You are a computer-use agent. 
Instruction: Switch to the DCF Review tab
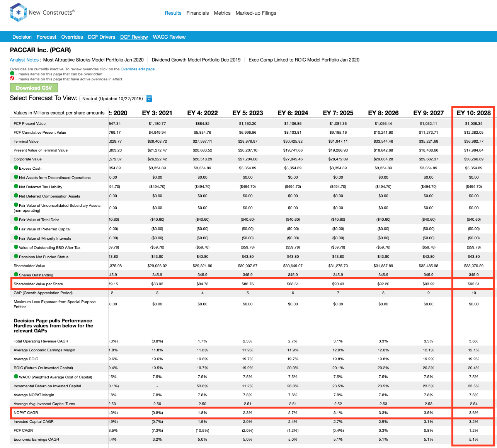(134, 37)
